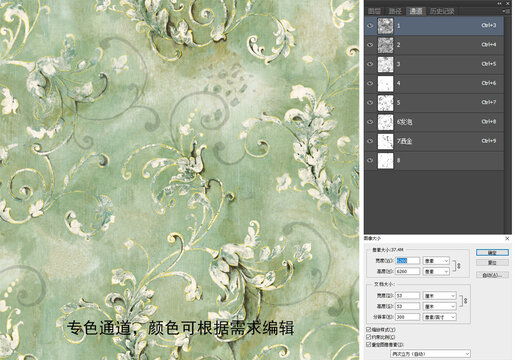Click the document size link chain icon
Screen dimensions: 515x360
(466, 301)
